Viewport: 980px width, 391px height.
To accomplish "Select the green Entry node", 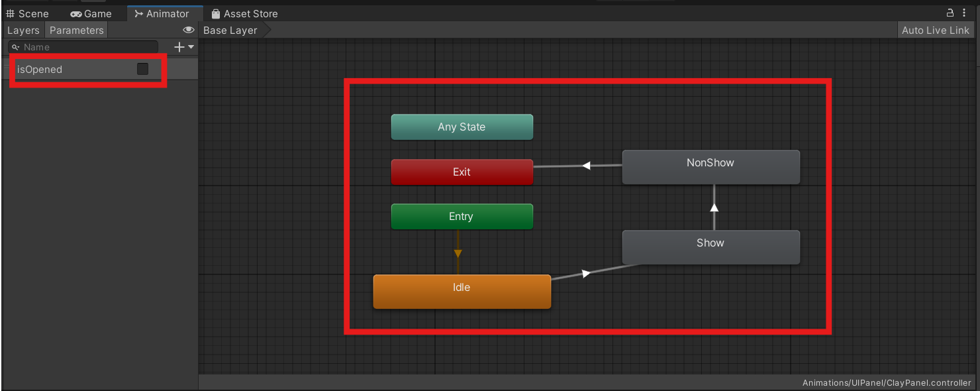I will point(462,217).
